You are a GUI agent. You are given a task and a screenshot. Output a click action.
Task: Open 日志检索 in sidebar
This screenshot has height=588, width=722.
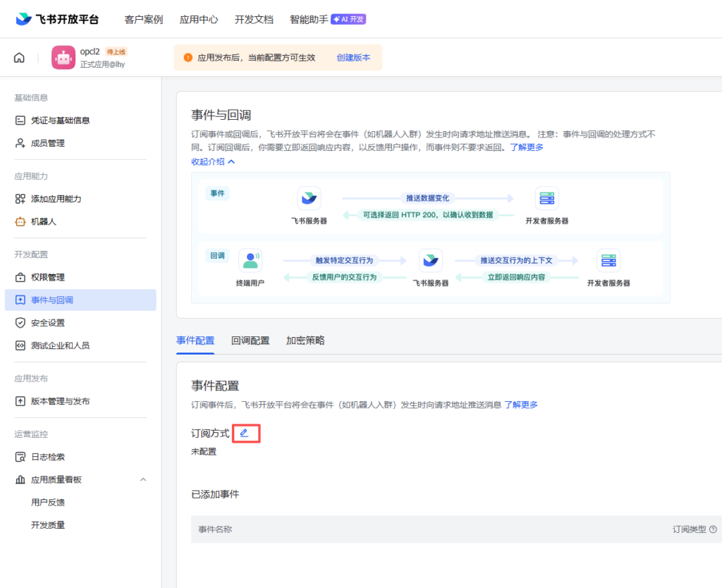click(x=47, y=457)
